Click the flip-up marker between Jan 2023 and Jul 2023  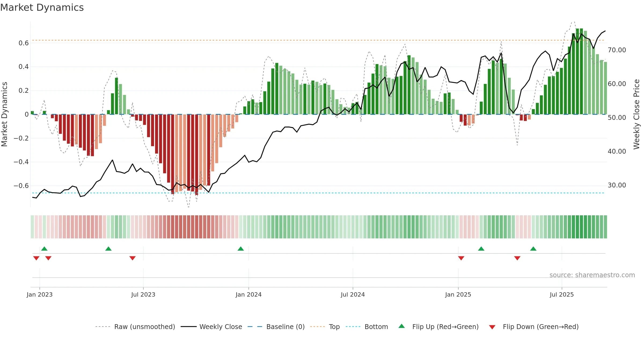click(x=108, y=249)
